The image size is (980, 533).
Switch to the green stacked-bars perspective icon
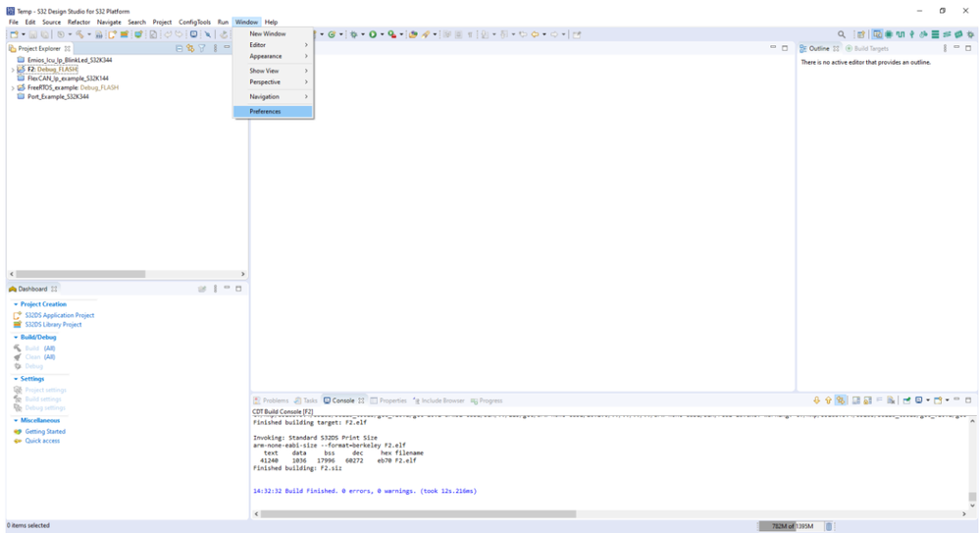tap(935, 34)
